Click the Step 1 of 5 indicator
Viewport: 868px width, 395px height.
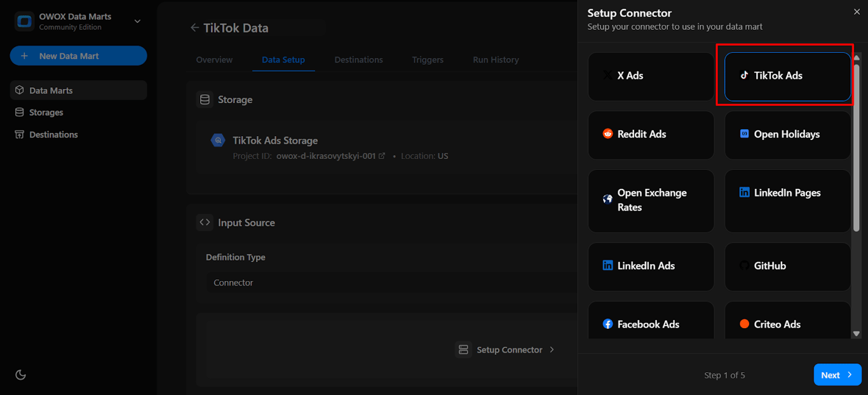pyautogui.click(x=724, y=375)
